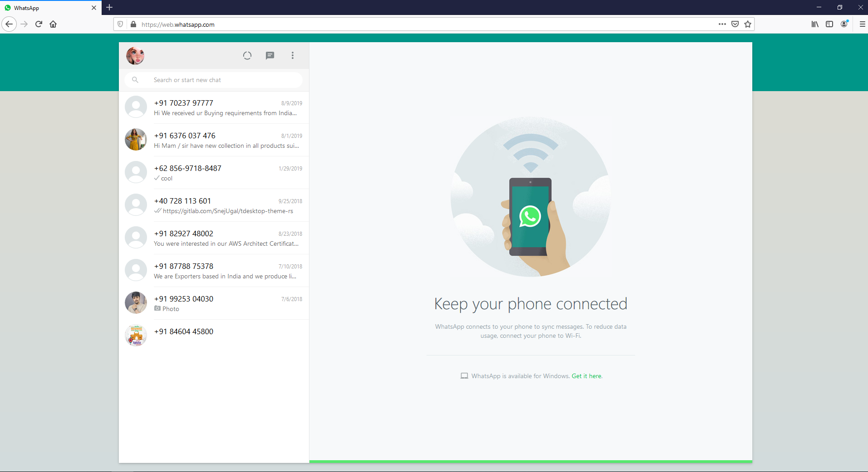This screenshot has height=472, width=868.
Task: Start a new chat using the chat icon
Action: point(270,55)
